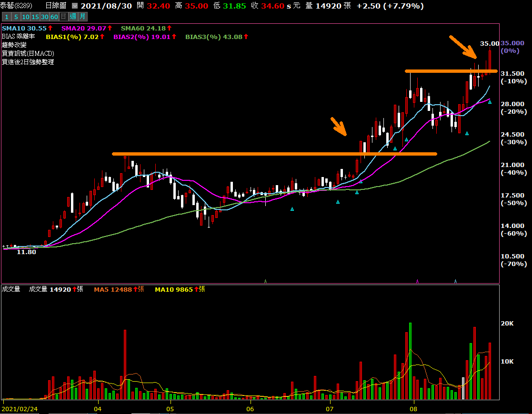
Task: Click the red up arrow beside SMA60 value
Action: 169,29
